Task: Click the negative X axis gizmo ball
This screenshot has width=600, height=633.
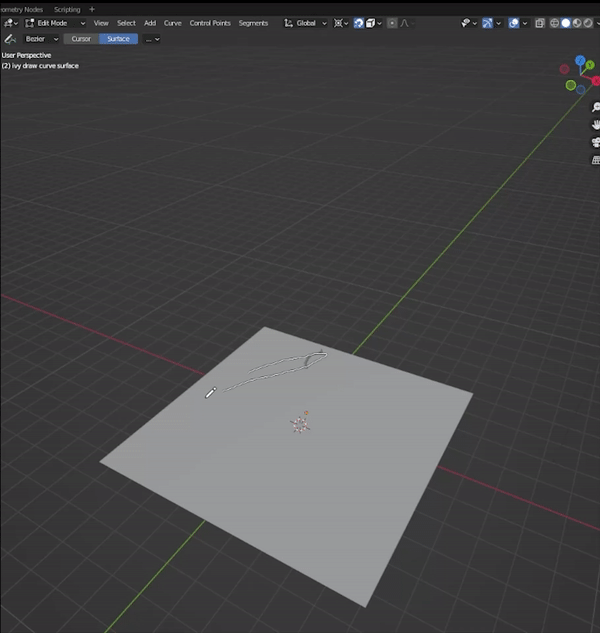Action: click(564, 69)
